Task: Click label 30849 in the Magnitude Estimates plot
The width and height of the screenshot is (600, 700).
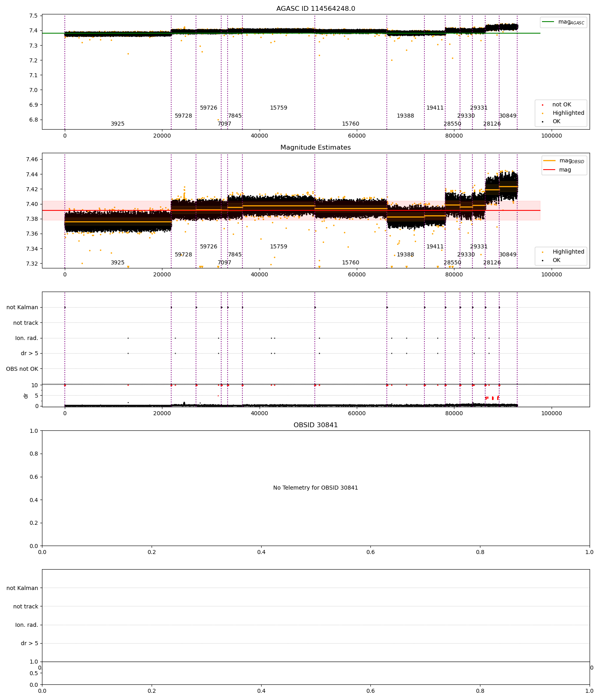Action: click(x=508, y=255)
